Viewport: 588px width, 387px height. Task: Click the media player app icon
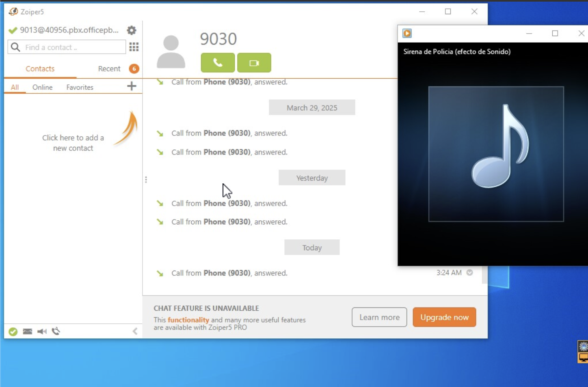pyautogui.click(x=407, y=33)
